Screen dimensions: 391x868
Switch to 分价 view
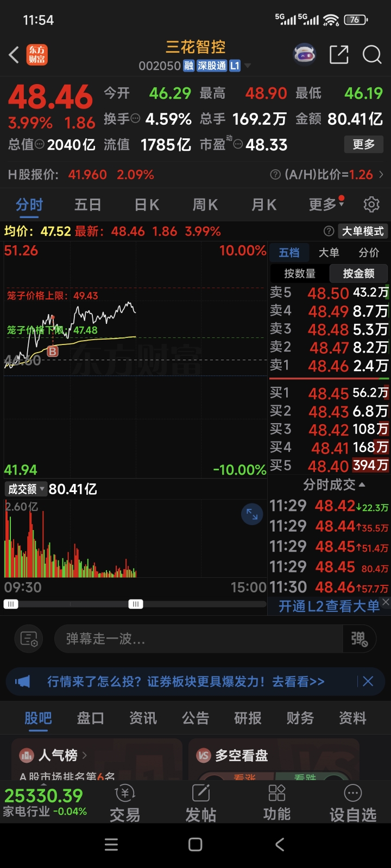point(369,252)
